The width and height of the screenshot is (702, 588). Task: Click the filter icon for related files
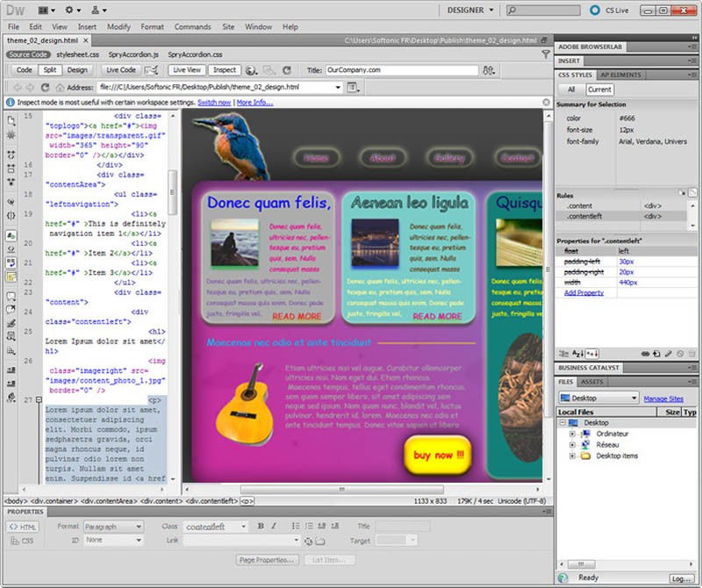[x=546, y=54]
